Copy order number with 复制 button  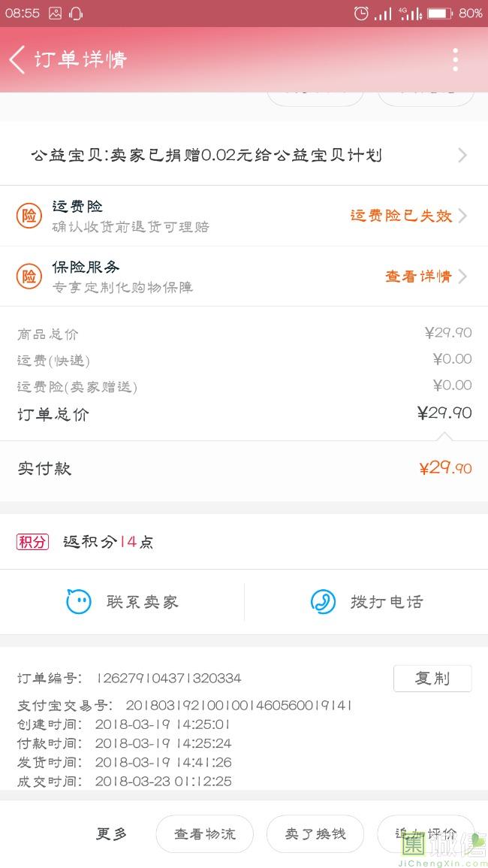[x=432, y=678]
